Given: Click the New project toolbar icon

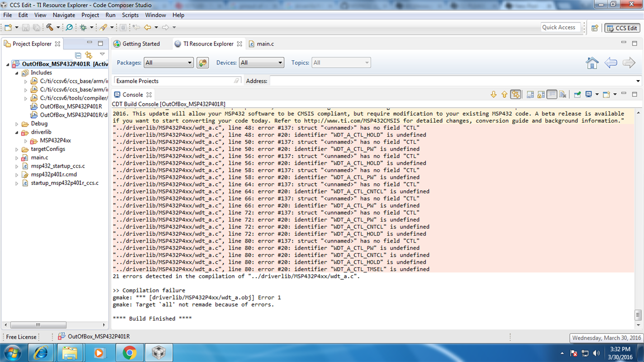Looking at the screenshot, I should 8,27.
